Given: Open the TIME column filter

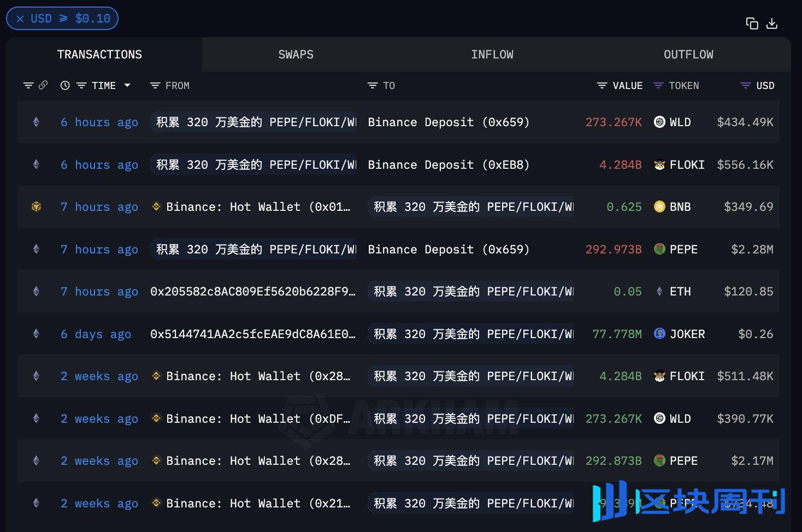Looking at the screenshot, I should (81, 85).
